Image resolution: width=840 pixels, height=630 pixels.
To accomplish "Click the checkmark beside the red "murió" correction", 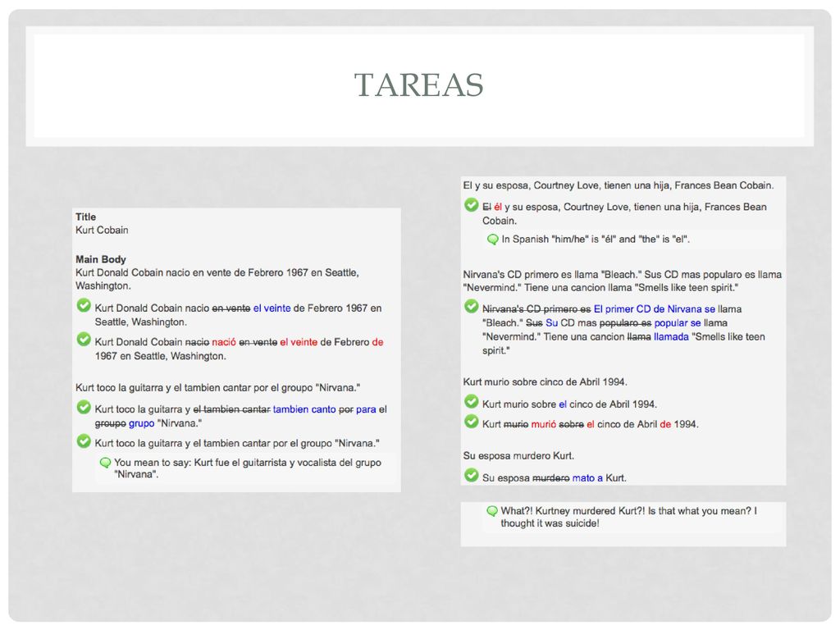I will pyautogui.click(x=472, y=422).
